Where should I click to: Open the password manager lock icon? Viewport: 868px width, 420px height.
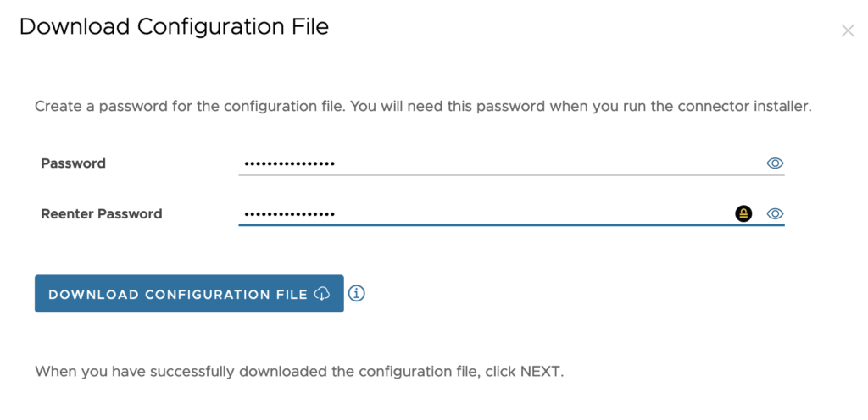pyautogui.click(x=743, y=214)
